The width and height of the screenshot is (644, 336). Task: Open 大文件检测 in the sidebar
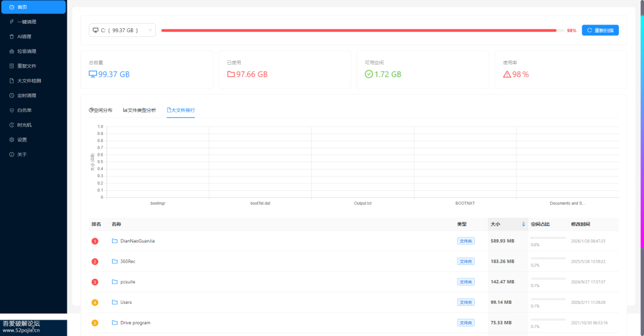coord(29,81)
